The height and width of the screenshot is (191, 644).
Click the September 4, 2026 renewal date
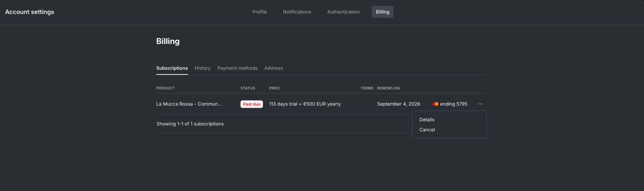point(398,104)
